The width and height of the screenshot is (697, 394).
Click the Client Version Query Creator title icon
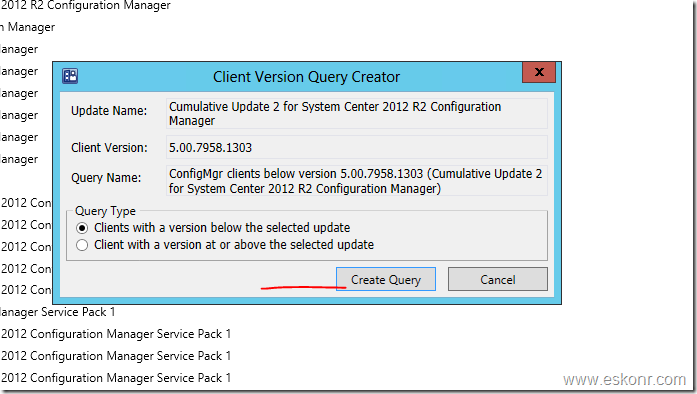point(70,76)
